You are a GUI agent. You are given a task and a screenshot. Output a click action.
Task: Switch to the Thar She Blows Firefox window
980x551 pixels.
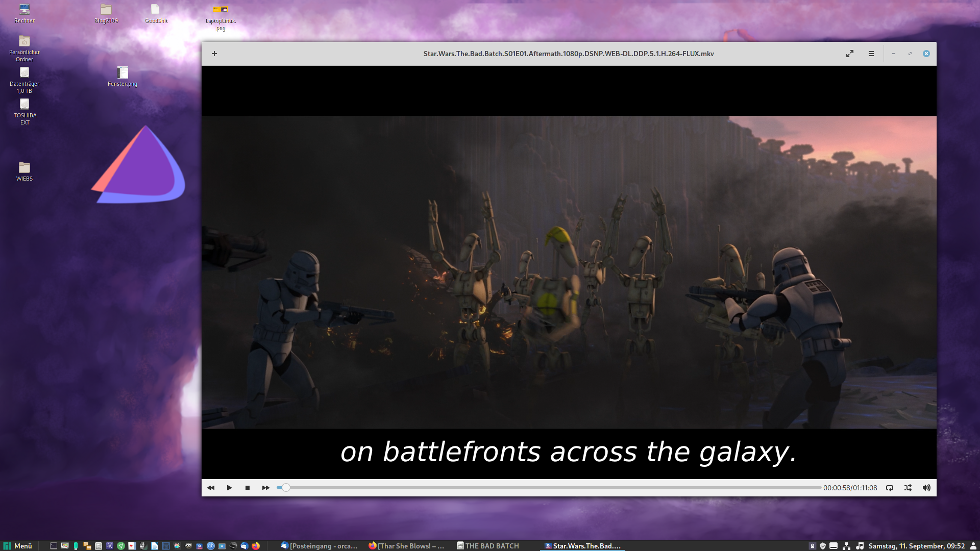(x=407, y=546)
